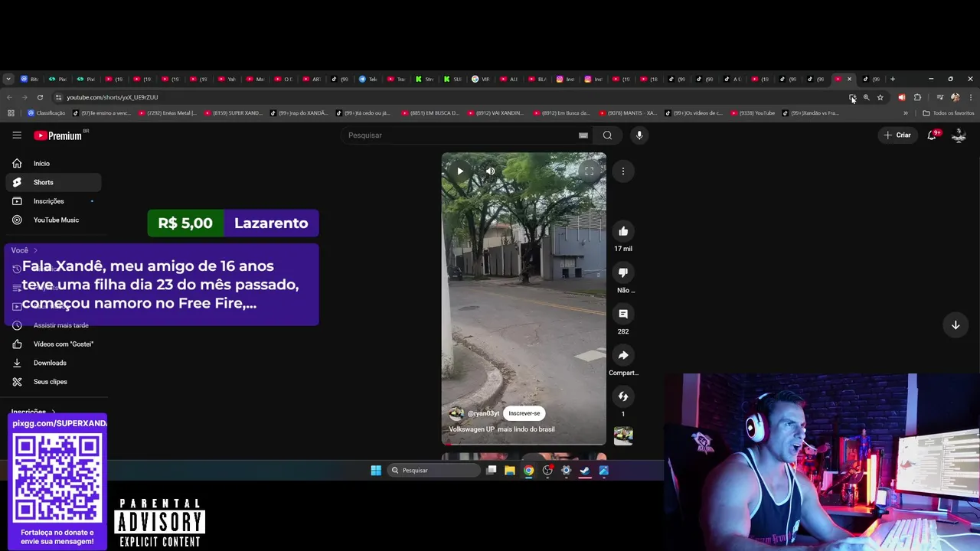The height and width of the screenshot is (551, 980).
Task: Open Inscrições in the sidebar
Action: [x=53, y=201]
